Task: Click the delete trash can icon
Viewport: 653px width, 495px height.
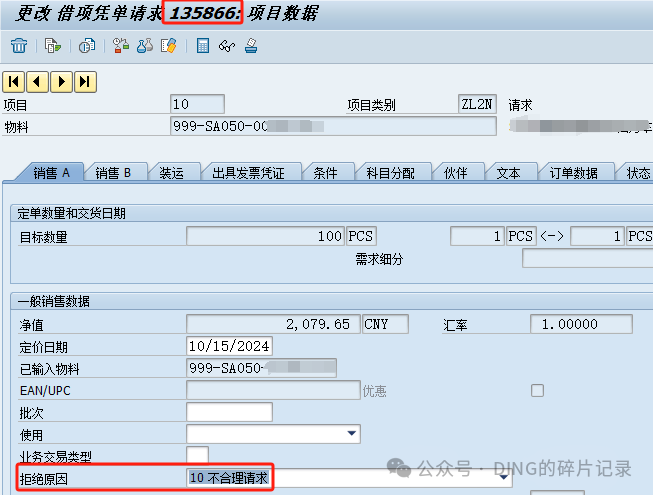Action: [19, 45]
